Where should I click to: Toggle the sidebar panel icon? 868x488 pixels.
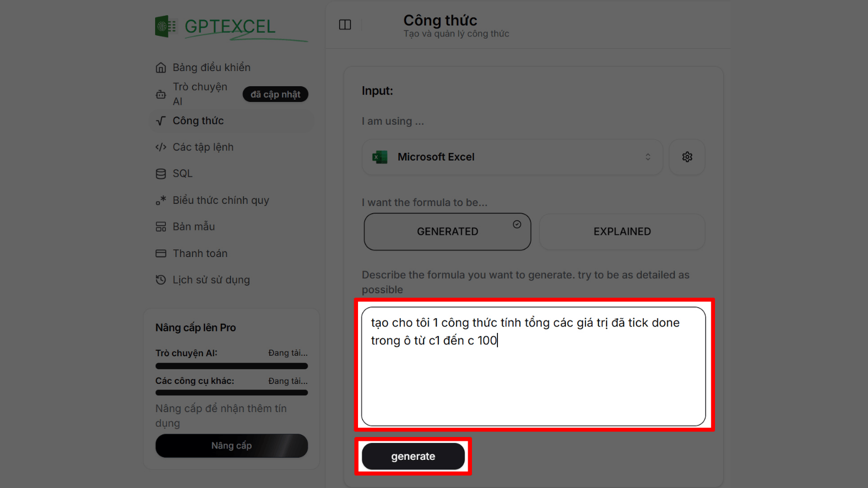[x=345, y=25]
